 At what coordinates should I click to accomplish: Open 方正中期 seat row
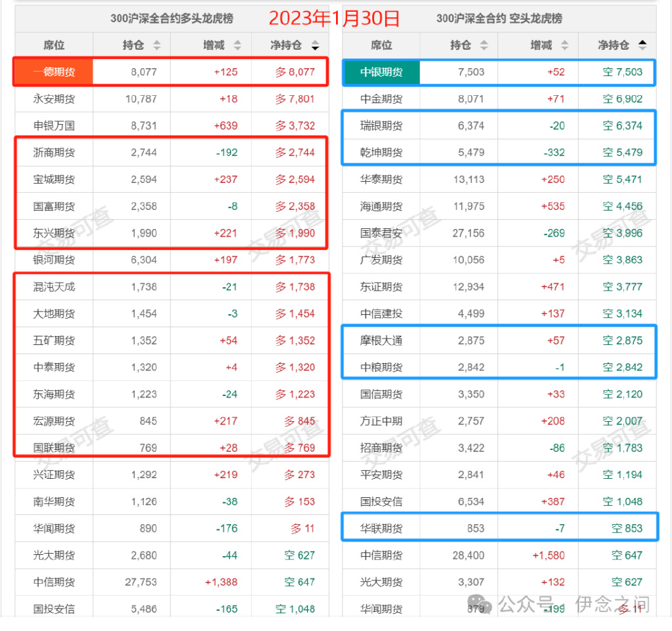pyautogui.click(x=499, y=421)
